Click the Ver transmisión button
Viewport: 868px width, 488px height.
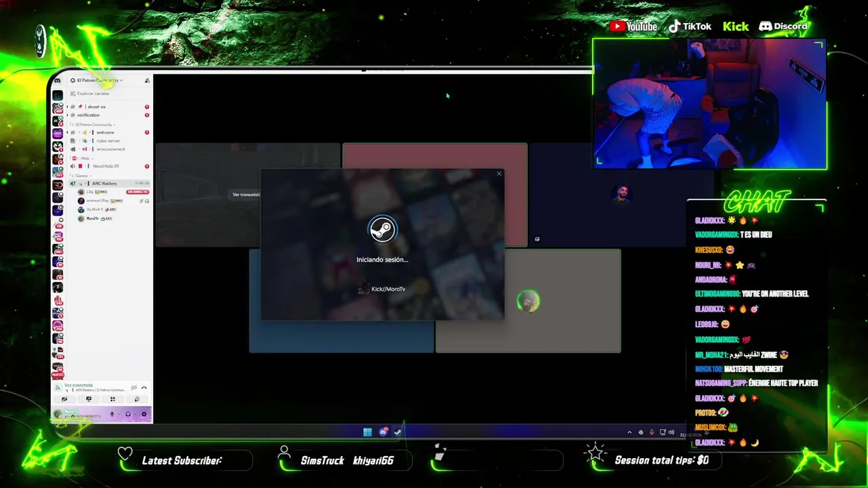tap(246, 195)
